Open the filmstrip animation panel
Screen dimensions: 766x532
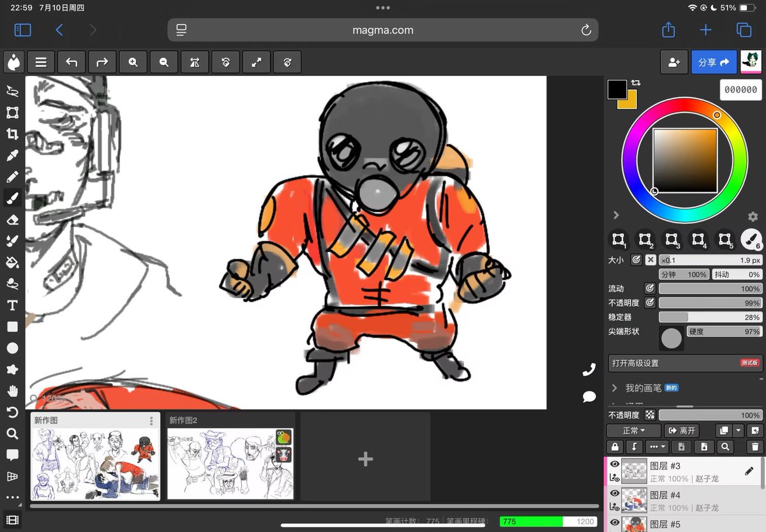click(x=12, y=521)
